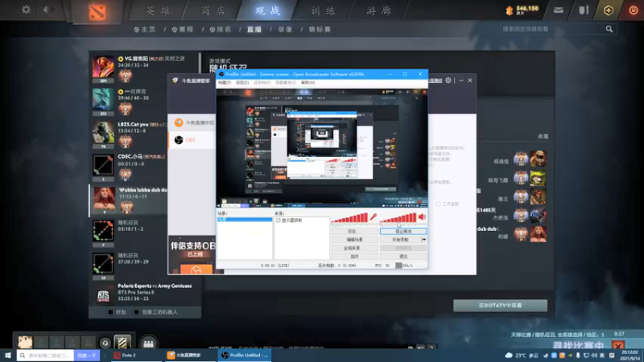Viewport: 644px width, 362px height.
Task: Select VG match entry in live list
Action: [x=145, y=68]
